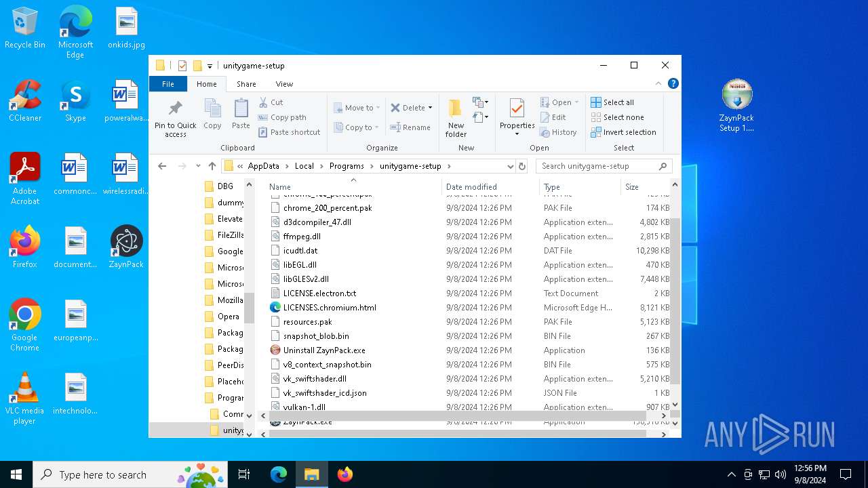
Task: Click Properties icon in quick access toolbar
Action: [x=182, y=66]
